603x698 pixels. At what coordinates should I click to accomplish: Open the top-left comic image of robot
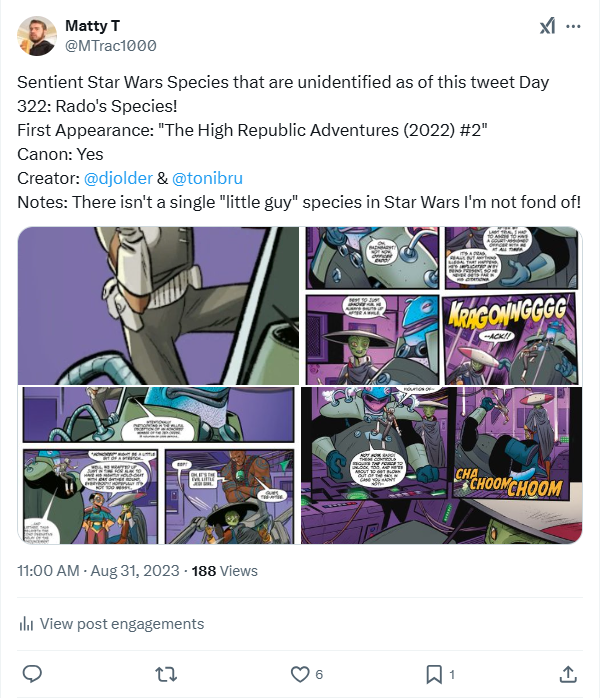coord(158,305)
